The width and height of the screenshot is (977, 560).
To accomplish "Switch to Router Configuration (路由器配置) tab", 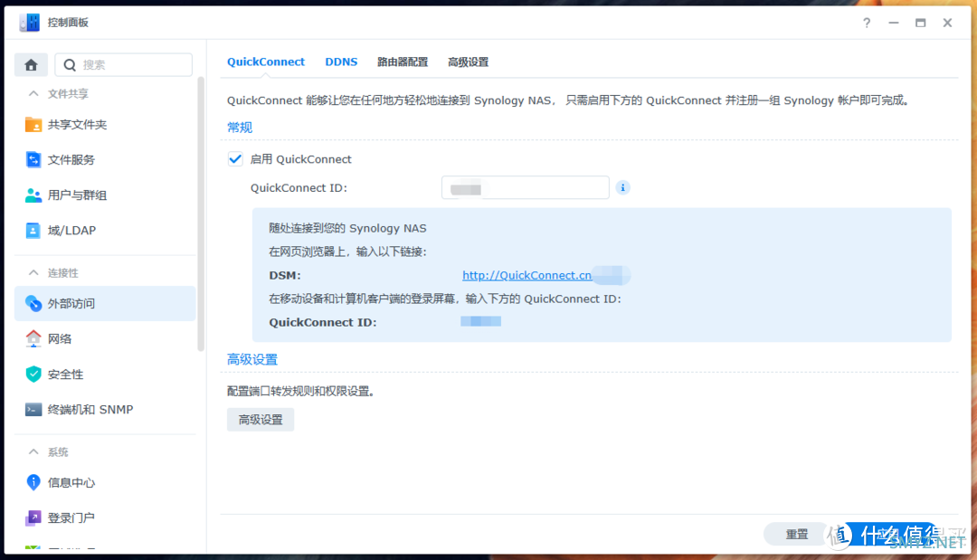I will [403, 62].
